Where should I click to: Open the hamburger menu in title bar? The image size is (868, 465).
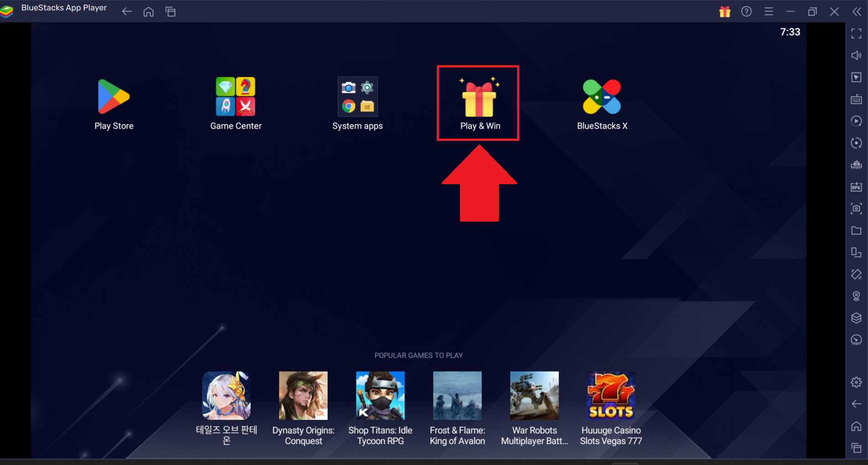pyautogui.click(x=769, y=11)
